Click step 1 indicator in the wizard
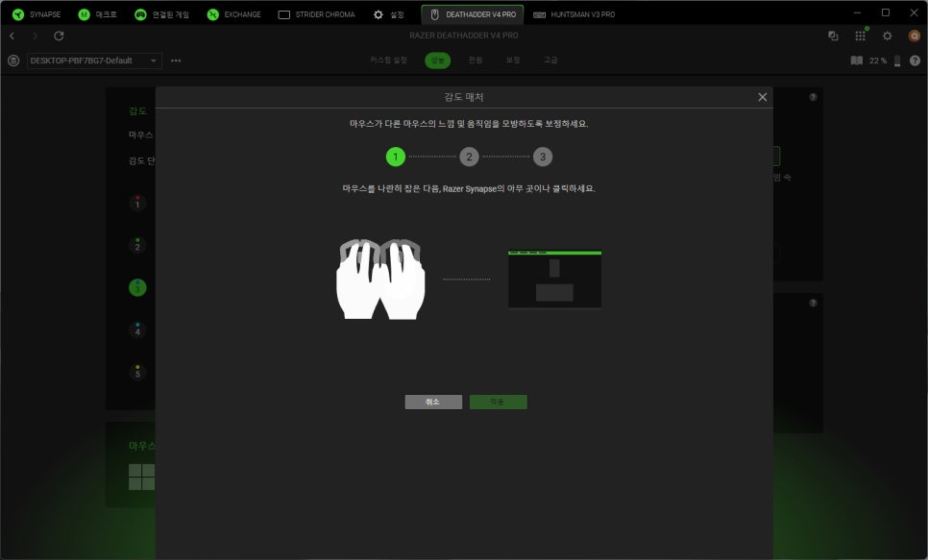 pyautogui.click(x=396, y=157)
